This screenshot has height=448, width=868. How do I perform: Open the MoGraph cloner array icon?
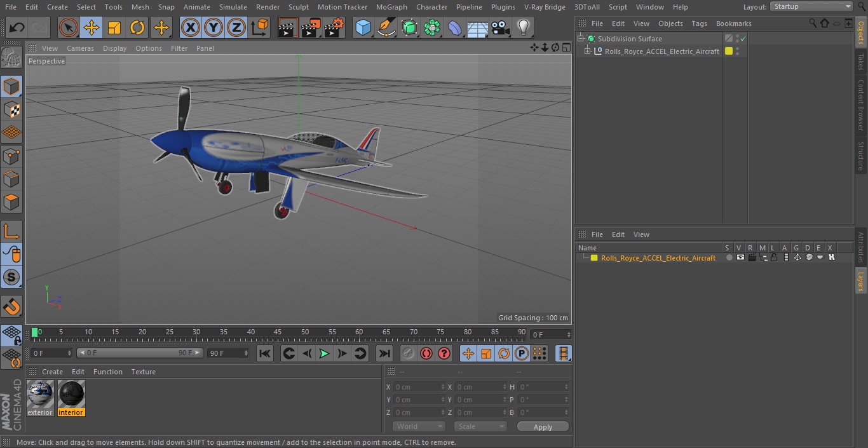coord(432,27)
